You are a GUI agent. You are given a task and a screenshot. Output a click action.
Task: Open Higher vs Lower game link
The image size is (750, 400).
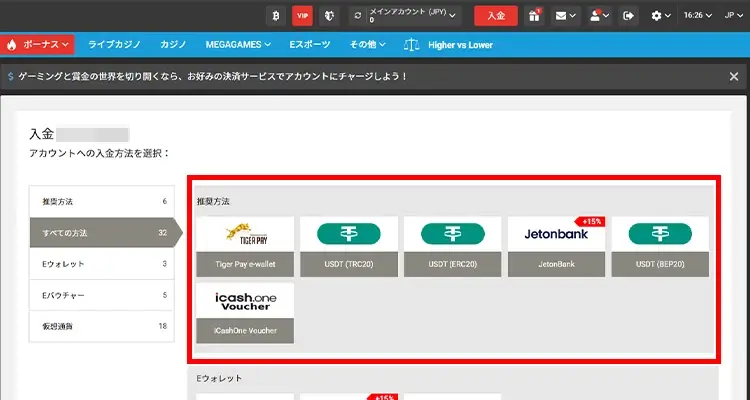click(460, 45)
